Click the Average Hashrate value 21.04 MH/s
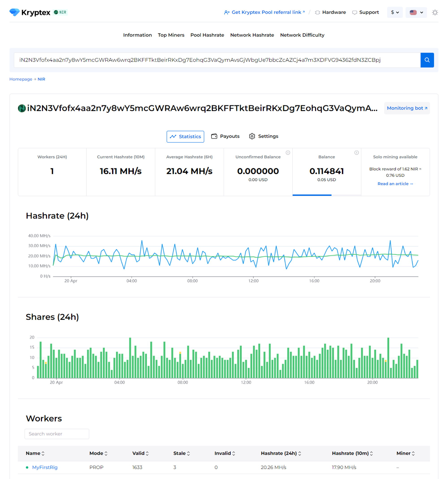 pyautogui.click(x=189, y=171)
